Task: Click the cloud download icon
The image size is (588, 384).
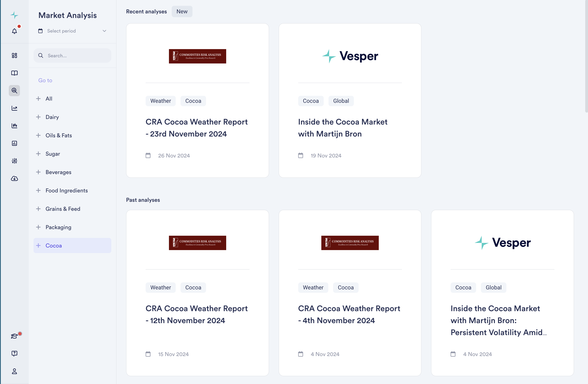Action: tap(14, 178)
